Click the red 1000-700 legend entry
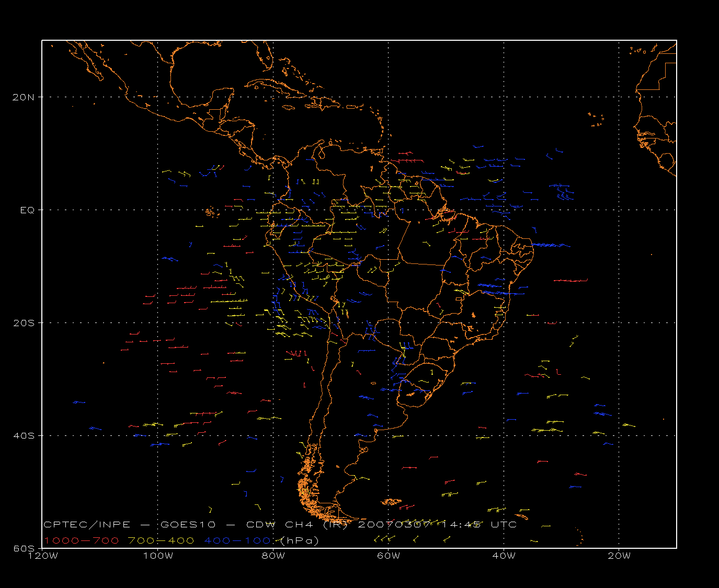Image resolution: width=719 pixels, height=588 pixels. click(x=81, y=540)
